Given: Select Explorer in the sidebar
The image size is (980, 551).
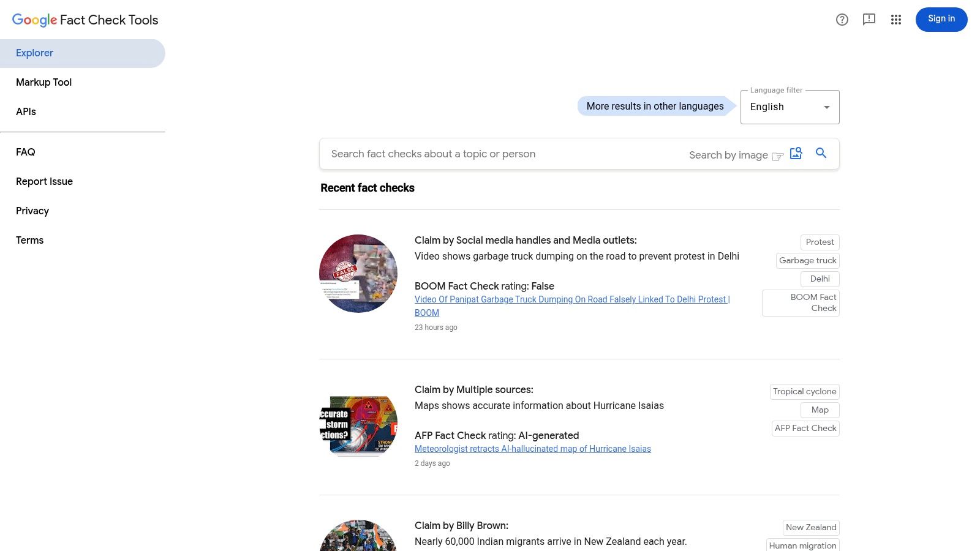Looking at the screenshot, I should (x=83, y=53).
